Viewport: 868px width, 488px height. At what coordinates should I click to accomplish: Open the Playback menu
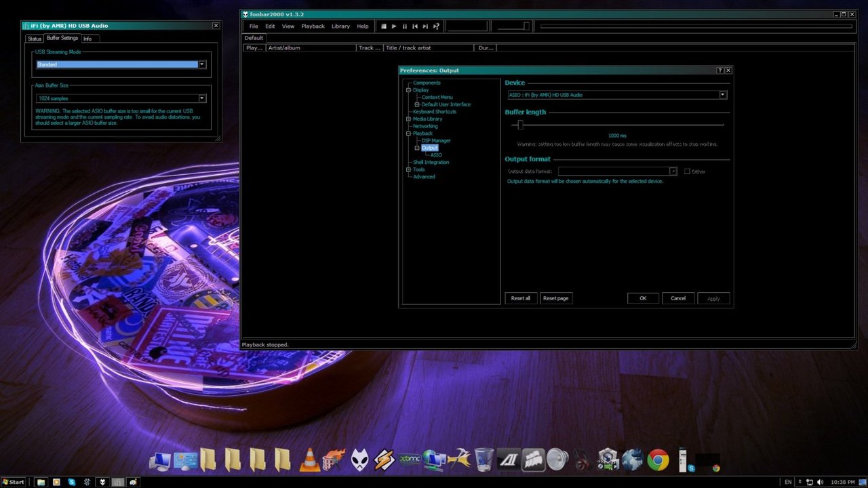click(313, 26)
